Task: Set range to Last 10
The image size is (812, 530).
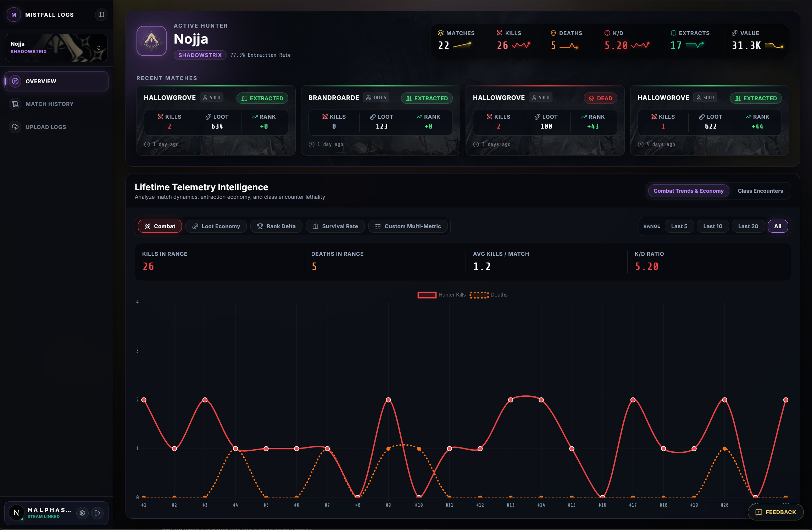Action: tap(713, 226)
